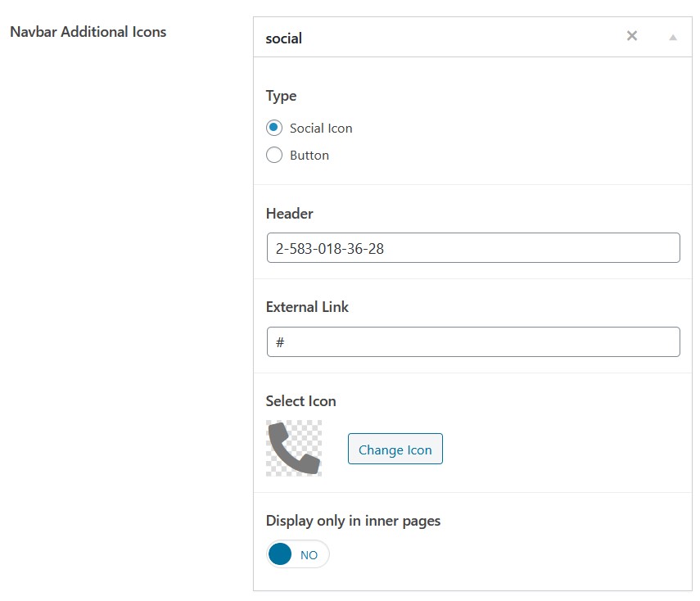
Task: Focus the External Link input box
Action: (x=473, y=342)
